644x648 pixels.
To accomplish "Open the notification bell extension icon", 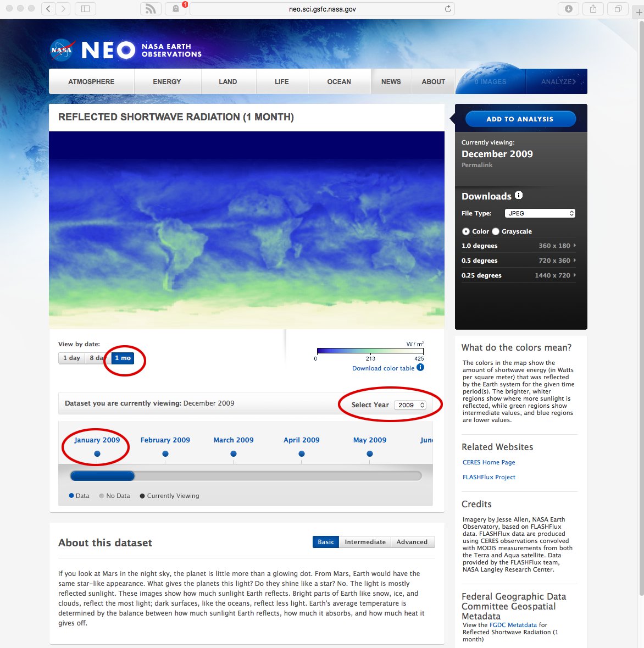I will point(175,9).
